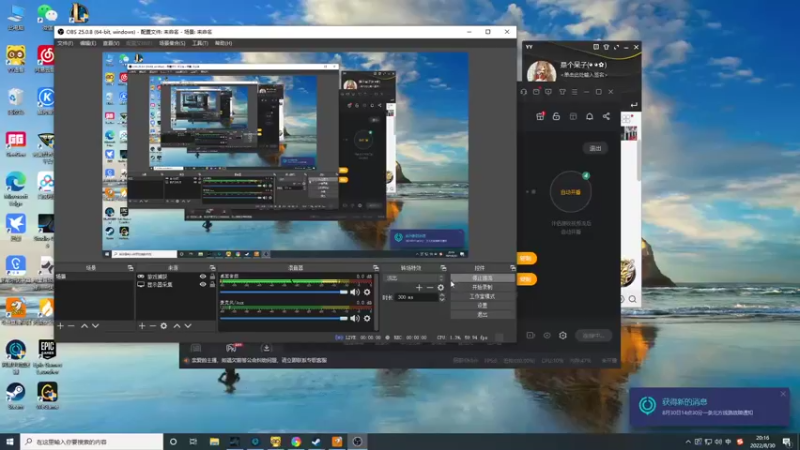Click the gift box icon in YY panel
The width and height of the screenshot is (800, 450).
coord(540,116)
